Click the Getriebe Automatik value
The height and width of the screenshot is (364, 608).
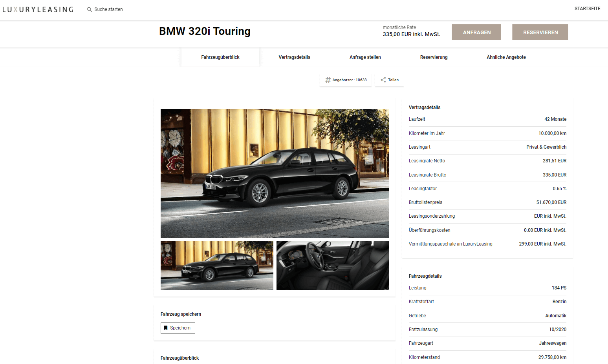[556, 316]
